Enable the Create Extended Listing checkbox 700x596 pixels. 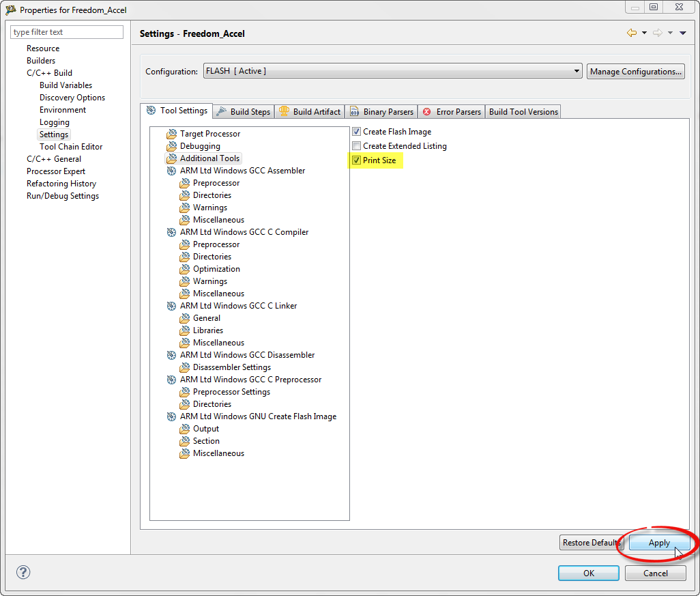tap(356, 146)
